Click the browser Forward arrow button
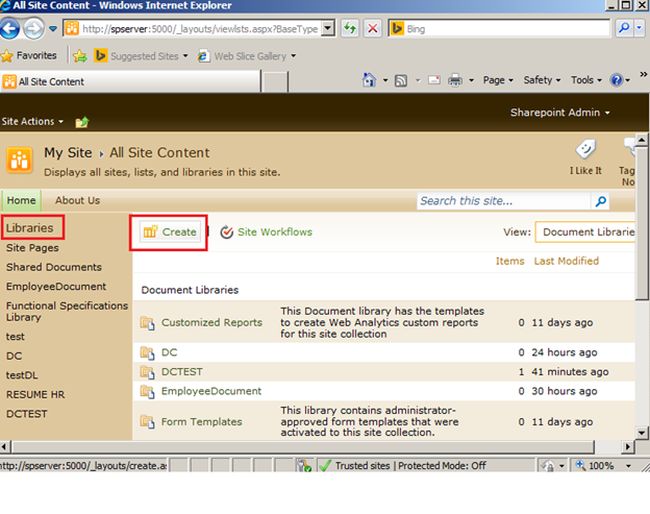650x514 pixels. click(33, 29)
